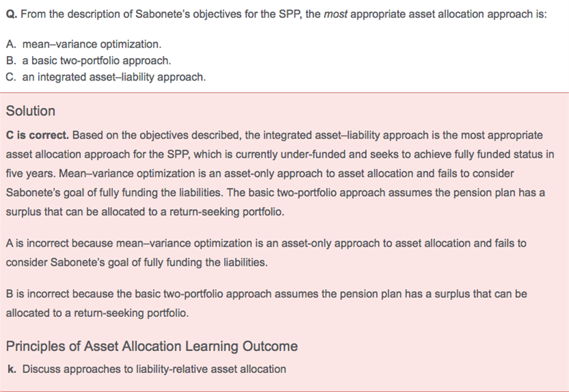Click 'five years' sentence in solution paragraph
This screenshot has width=569, height=392.
[x=260, y=173]
